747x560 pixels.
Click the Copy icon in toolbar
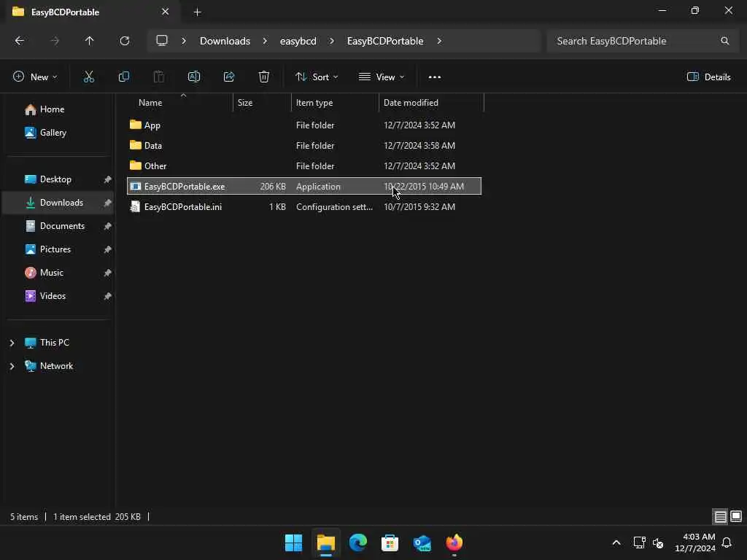124,77
